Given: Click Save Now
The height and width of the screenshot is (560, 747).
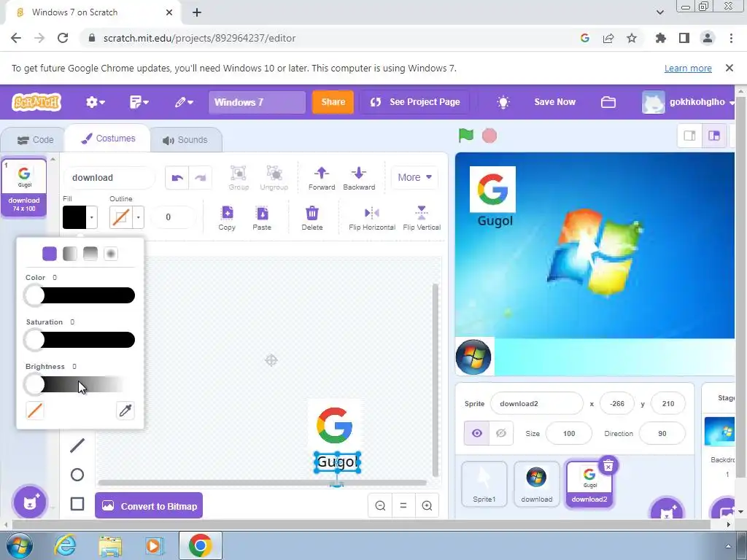Looking at the screenshot, I should [x=555, y=102].
